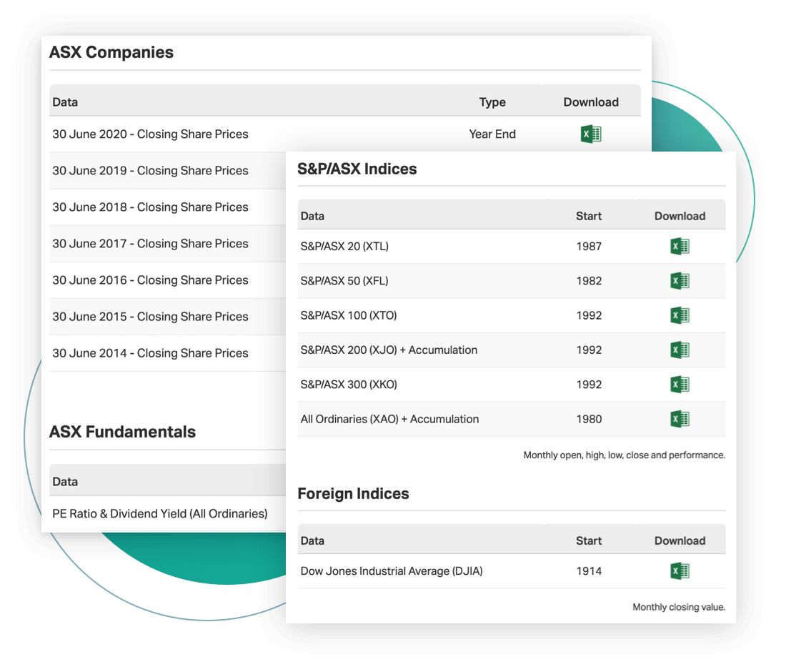Click 'Data' column header in Foreign Indices table
The width and height of the screenshot is (786, 672).
[312, 541]
